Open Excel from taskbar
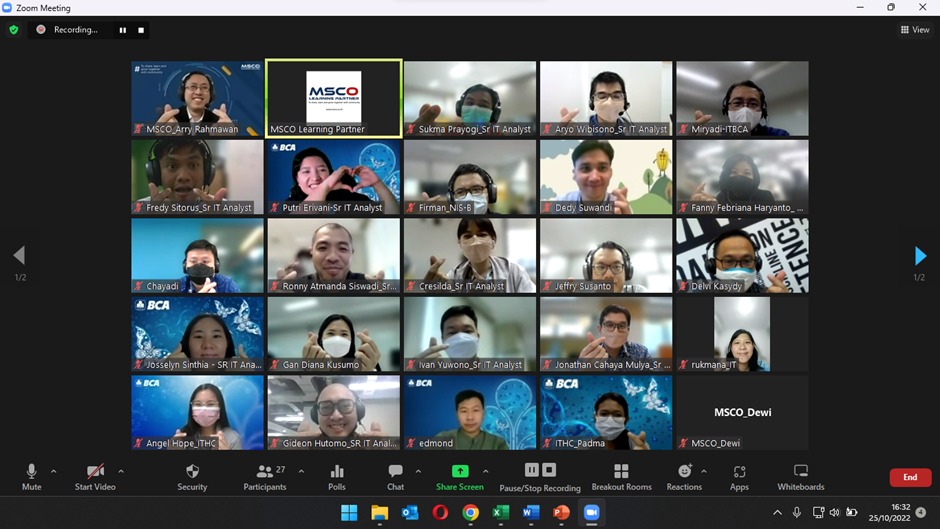Screen dimensions: 940x529 [501, 513]
